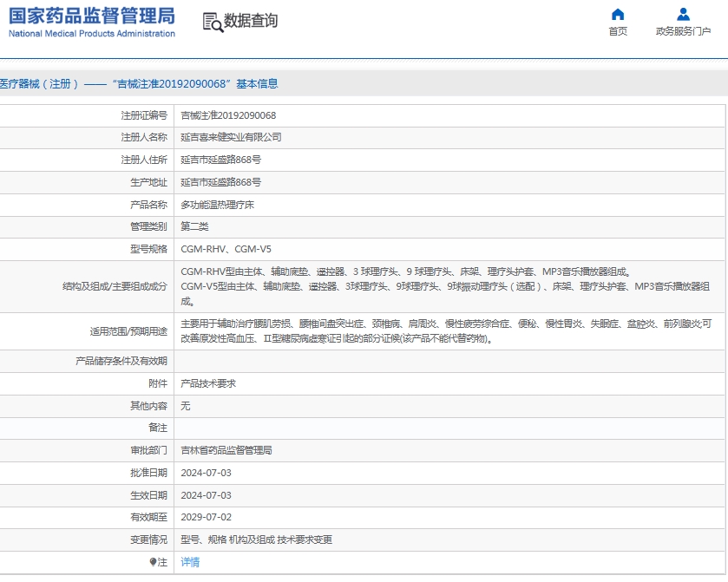
Task: Select product name 多功能温热理疗床
Action: coord(217,205)
